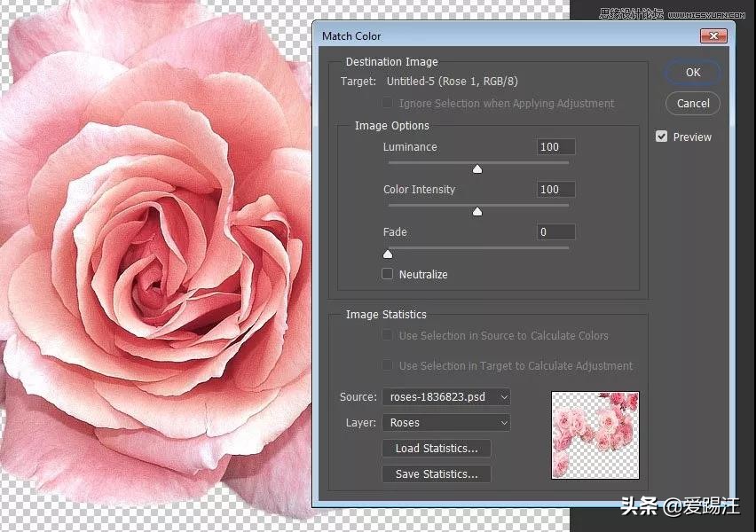Focus the Color Intensity value field
This screenshot has width=756, height=532.
(x=555, y=190)
